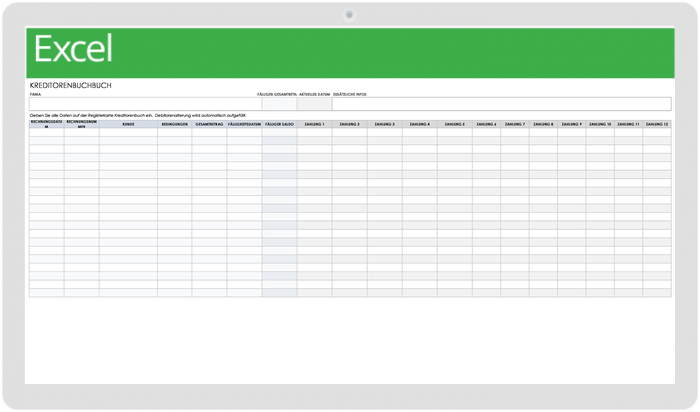The image size is (700, 412).
Task: Select the Zahlung 12 column header
Action: click(x=657, y=125)
